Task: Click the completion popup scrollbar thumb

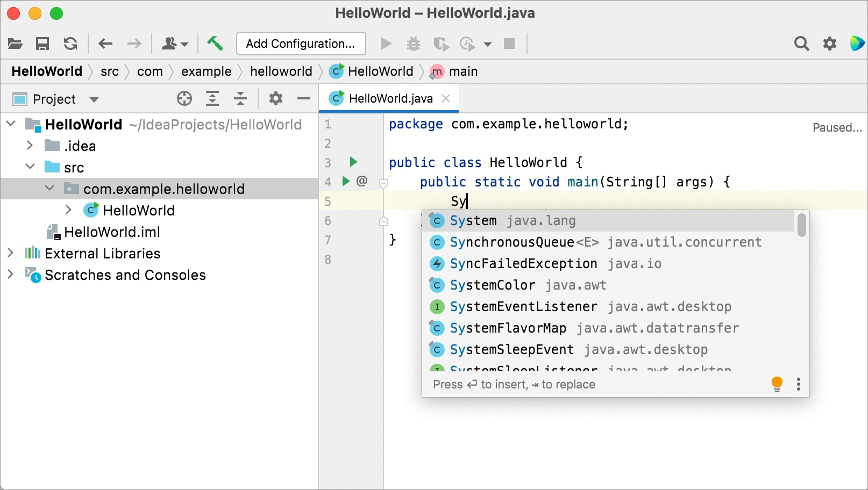Action: tap(801, 225)
